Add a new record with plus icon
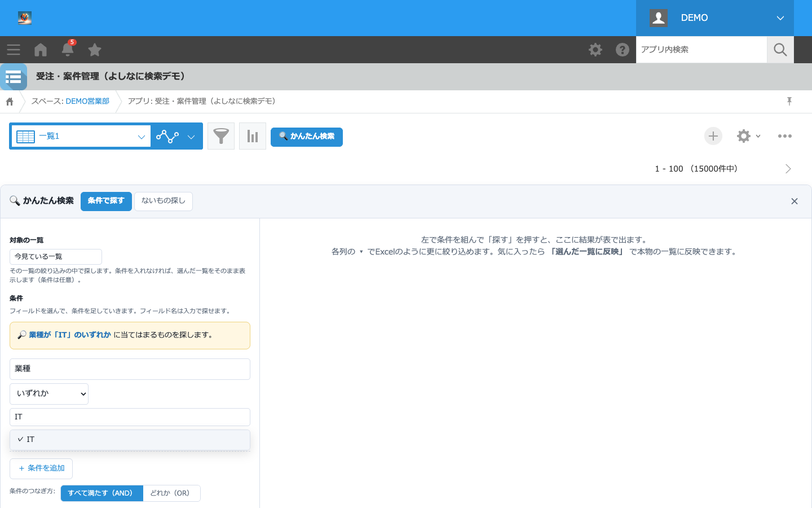 click(x=713, y=136)
